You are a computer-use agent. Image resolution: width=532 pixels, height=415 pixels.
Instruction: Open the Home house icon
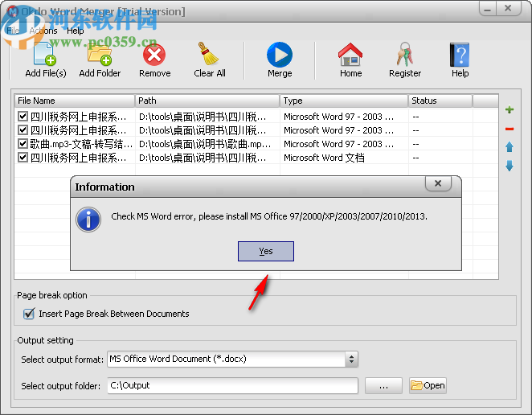(350, 55)
